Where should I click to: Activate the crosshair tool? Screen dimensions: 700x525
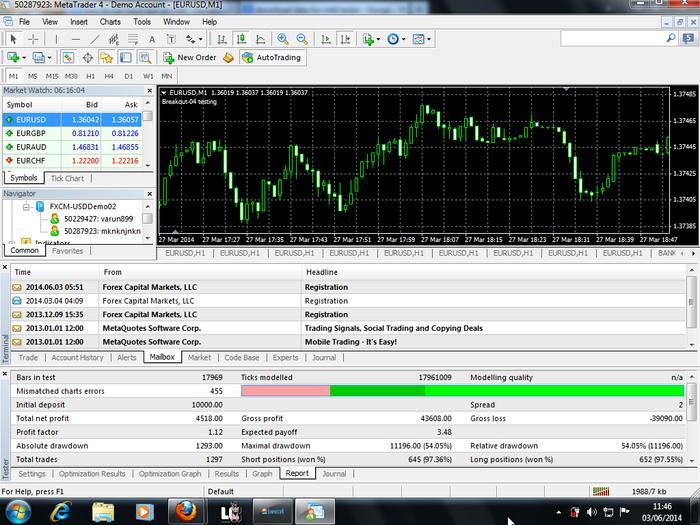click(x=33, y=39)
